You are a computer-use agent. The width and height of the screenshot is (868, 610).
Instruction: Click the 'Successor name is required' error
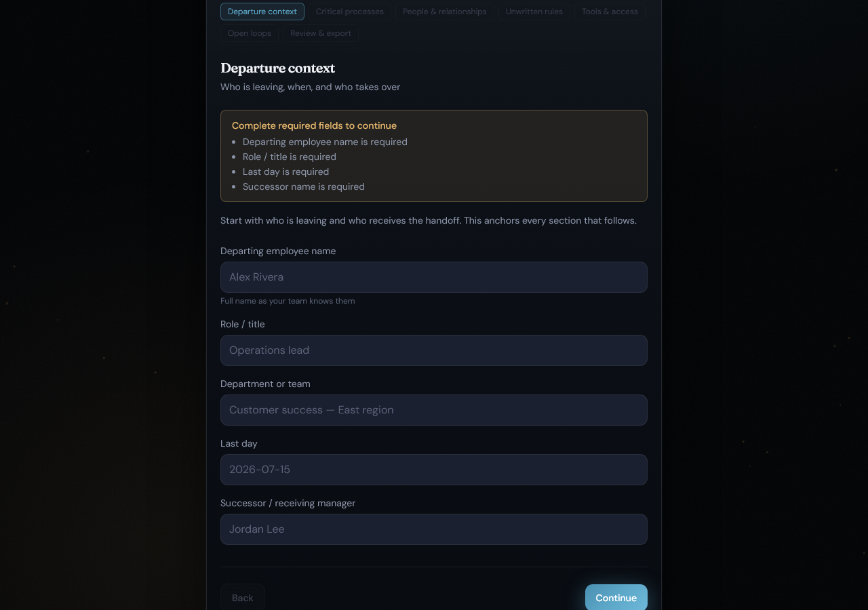tap(304, 186)
